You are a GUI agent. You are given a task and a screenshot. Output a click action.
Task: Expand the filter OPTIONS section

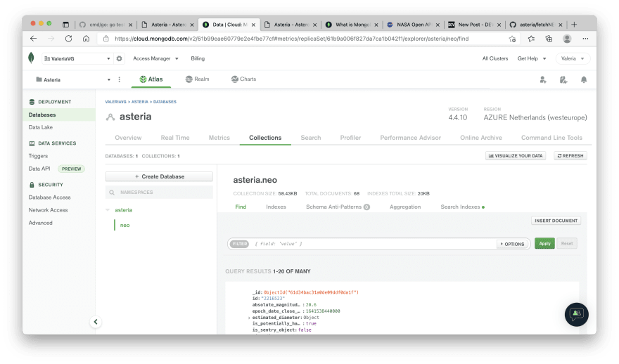pos(512,244)
